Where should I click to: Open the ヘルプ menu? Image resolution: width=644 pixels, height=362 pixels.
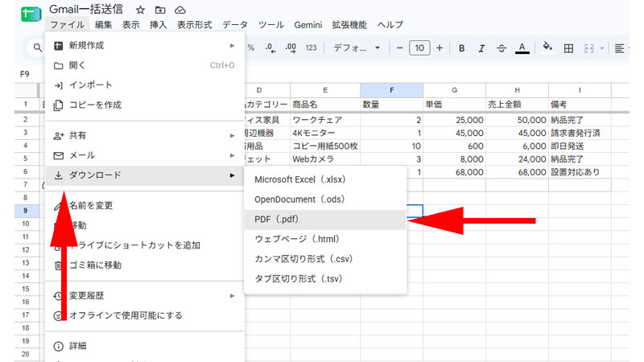pos(390,25)
